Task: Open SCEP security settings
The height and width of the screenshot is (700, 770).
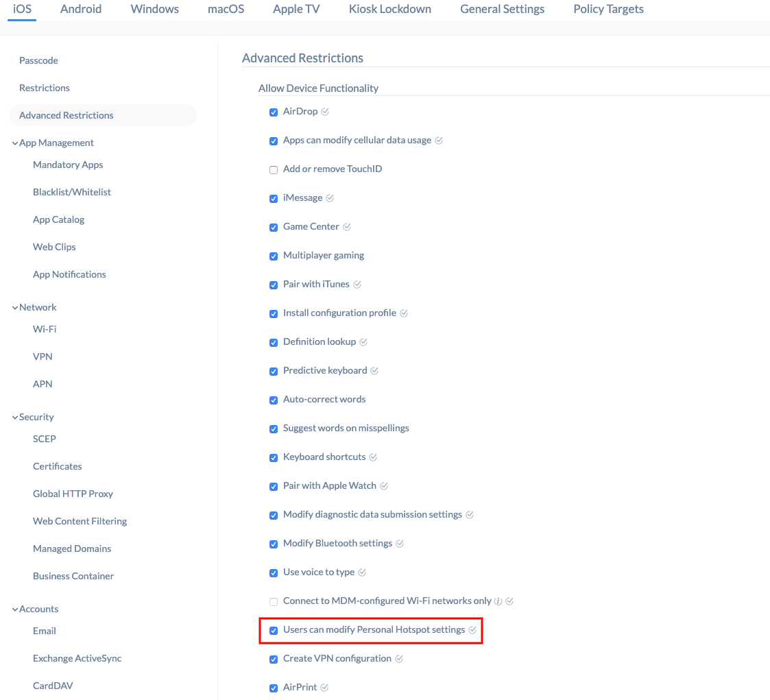Action: click(44, 439)
